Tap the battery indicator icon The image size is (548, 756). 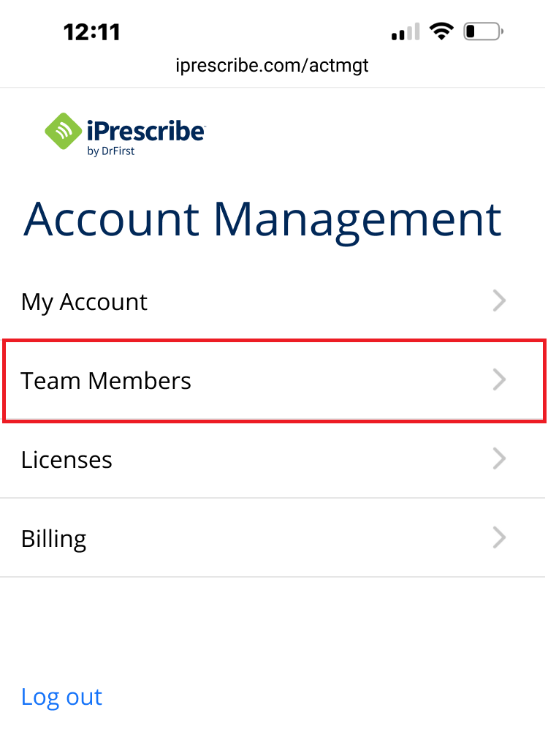pos(482,31)
